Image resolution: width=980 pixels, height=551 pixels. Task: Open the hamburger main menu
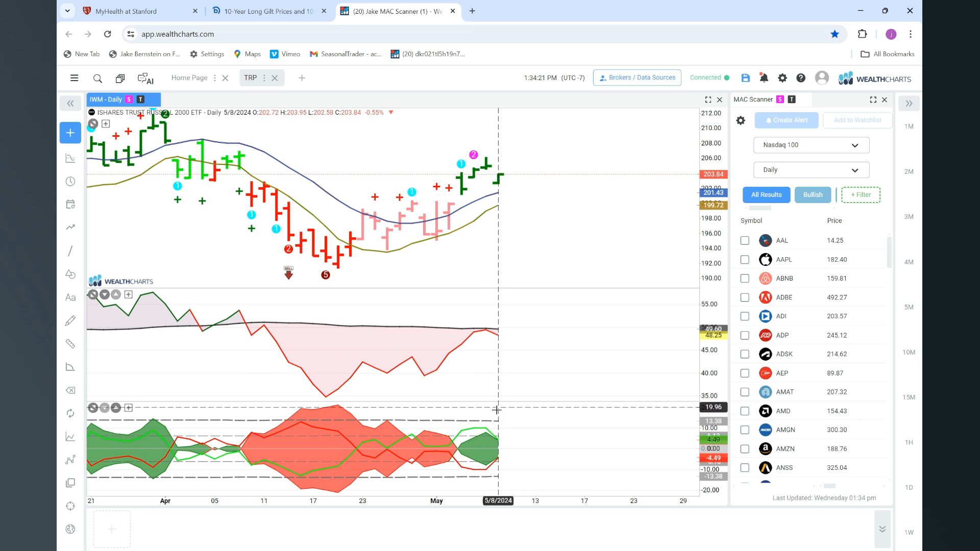(74, 78)
